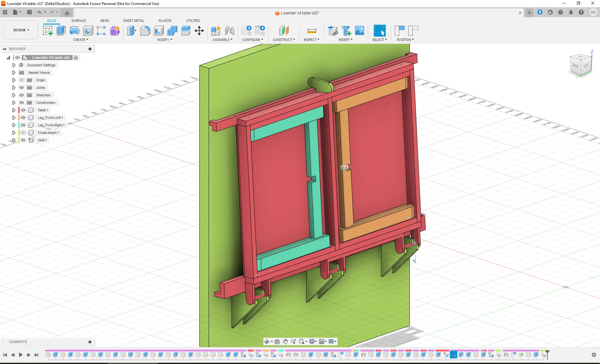The image size is (600, 364).
Task: Open the Measure tool
Action: tap(312, 31)
